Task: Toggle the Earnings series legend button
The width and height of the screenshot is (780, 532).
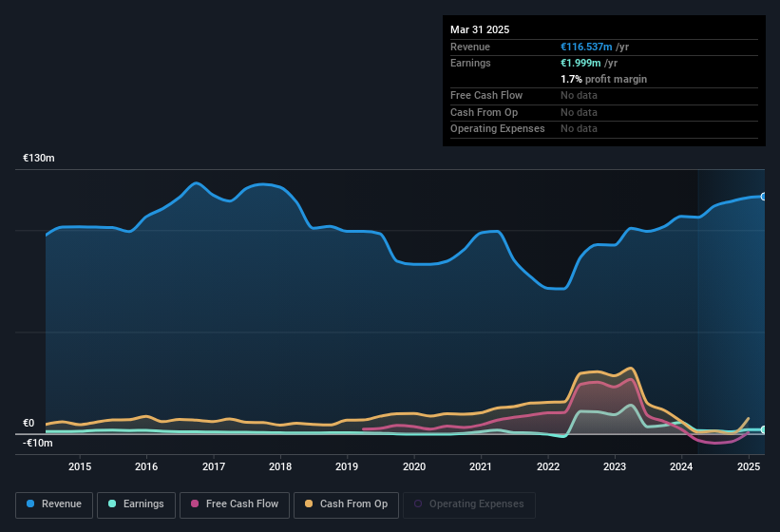Action: 136,504
